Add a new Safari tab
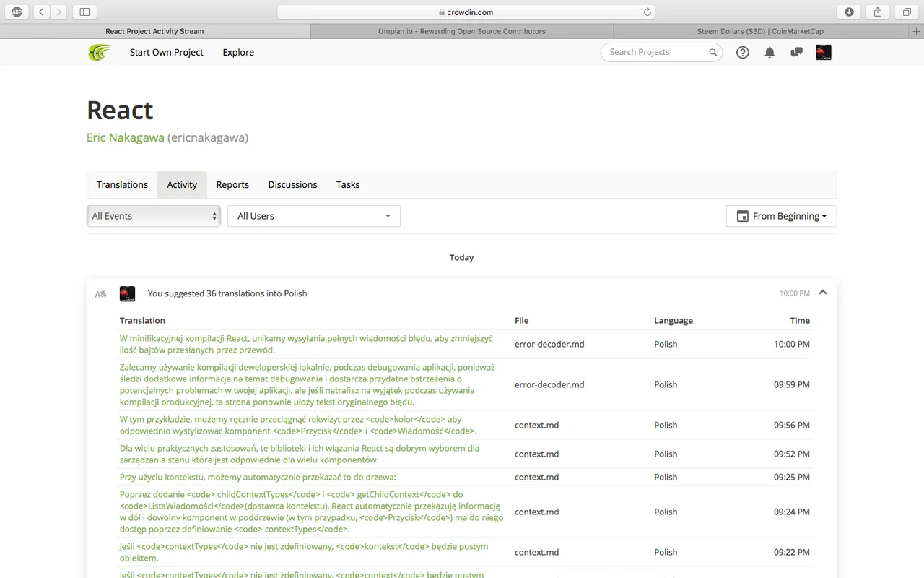 [917, 31]
